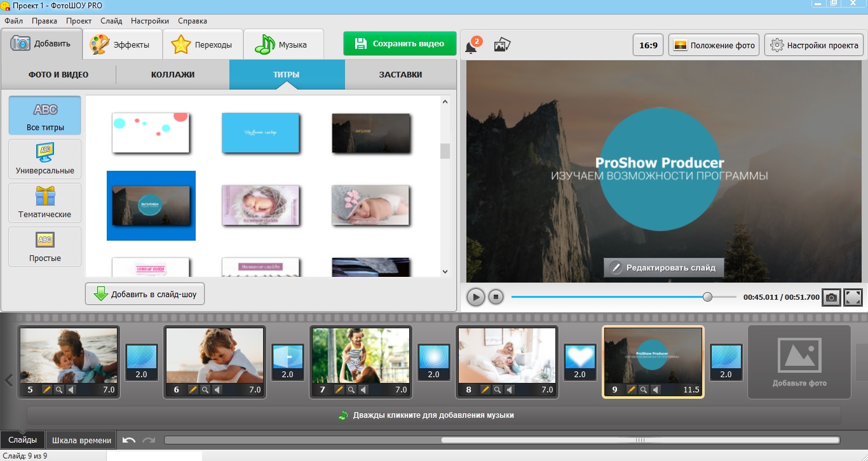868x461 pixels.
Task: Switch to the Музыка tab
Action: 283,44
